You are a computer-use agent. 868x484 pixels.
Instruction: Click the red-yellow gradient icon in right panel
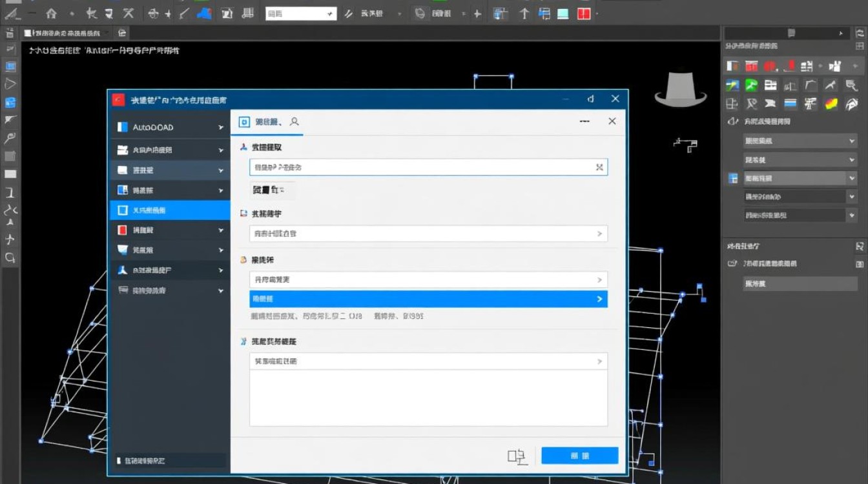831,104
